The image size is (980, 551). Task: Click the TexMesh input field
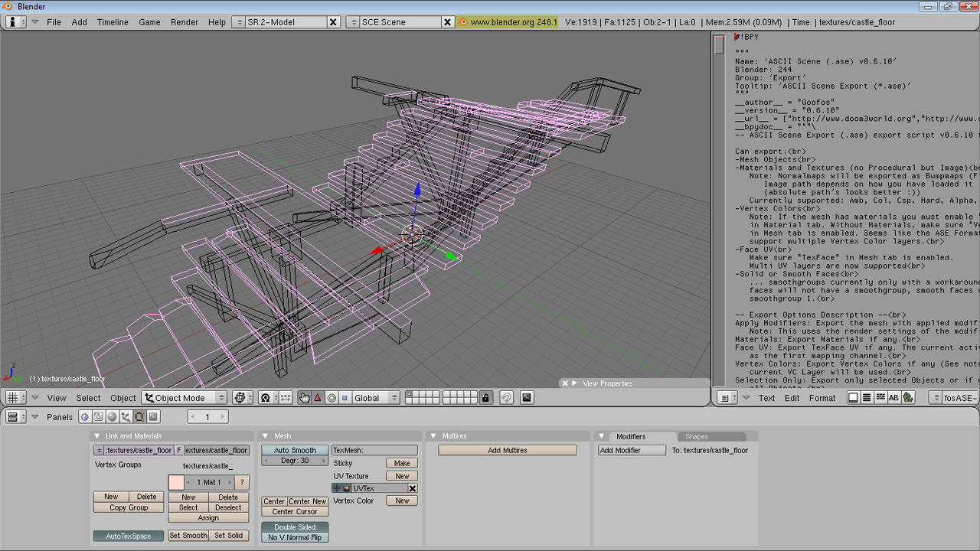tap(374, 450)
